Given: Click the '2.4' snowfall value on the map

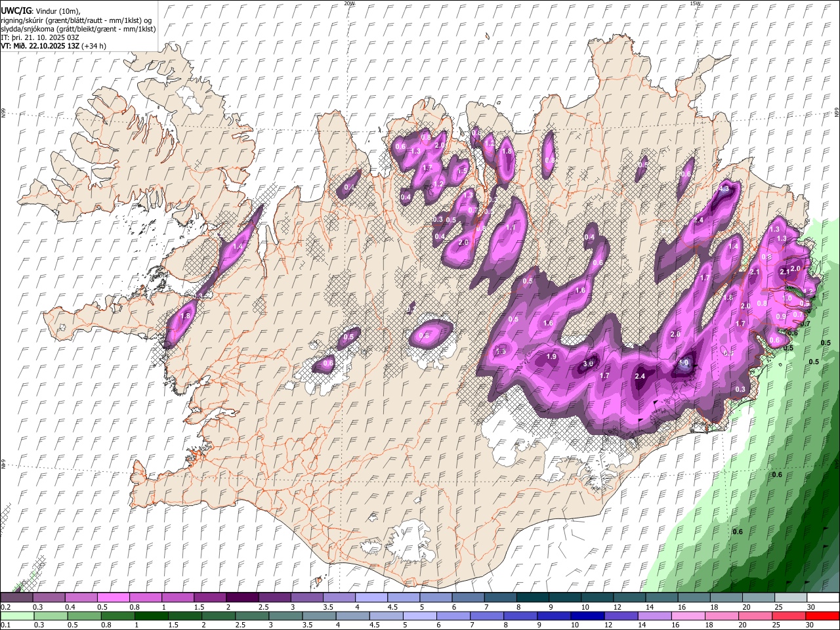Looking at the screenshot, I should coord(641,376).
